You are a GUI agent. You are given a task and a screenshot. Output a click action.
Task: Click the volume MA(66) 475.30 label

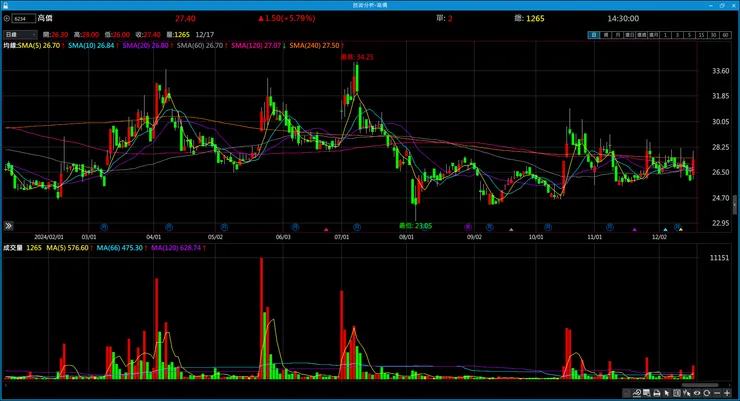[119, 248]
